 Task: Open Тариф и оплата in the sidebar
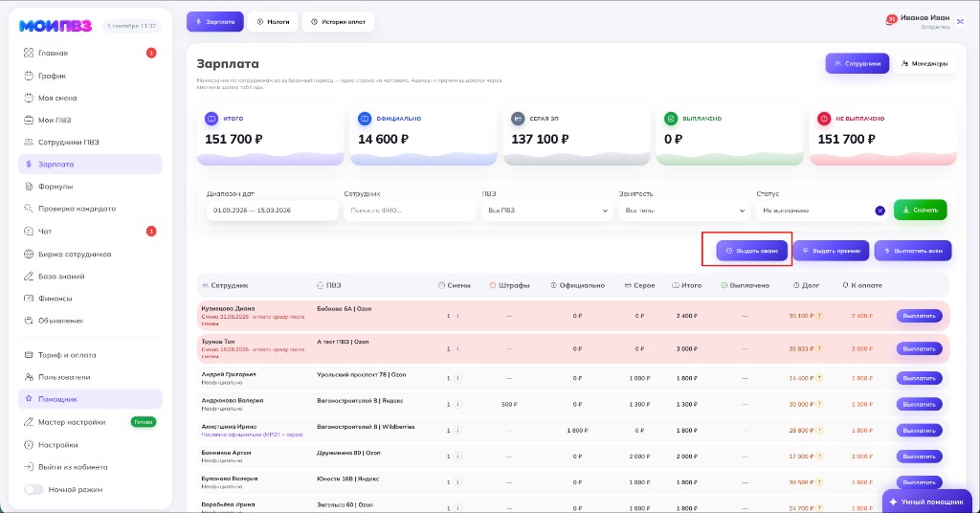(x=90, y=355)
